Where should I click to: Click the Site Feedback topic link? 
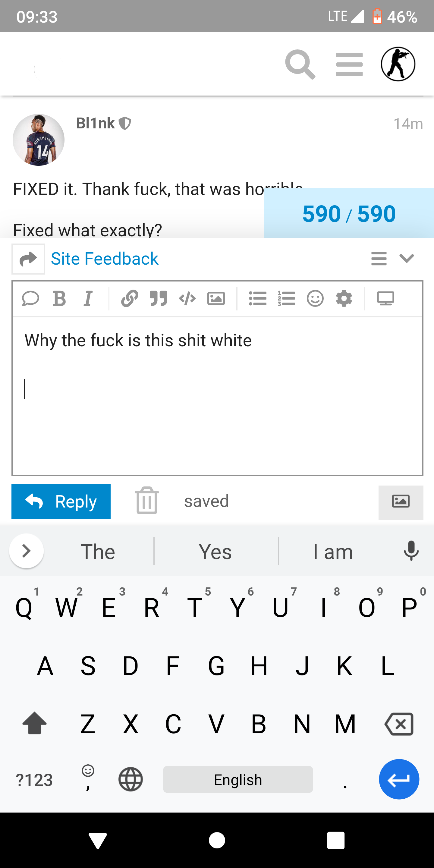pyautogui.click(x=105, y=259)
